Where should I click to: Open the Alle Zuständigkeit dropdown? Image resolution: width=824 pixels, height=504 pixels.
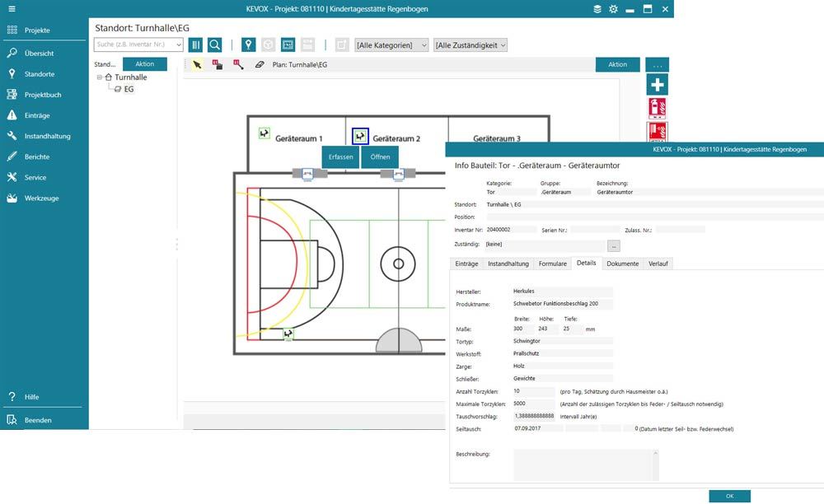(x=471, y=45)
